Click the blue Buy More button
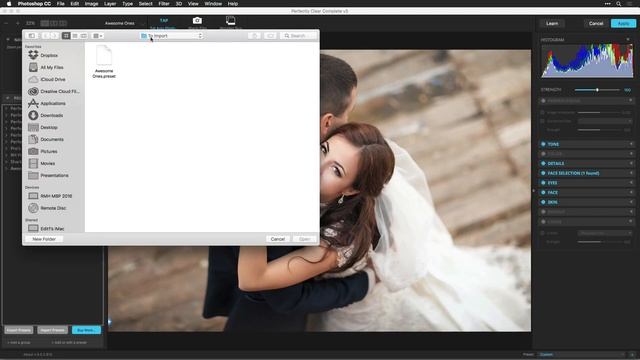Image resolution: width=640 pixels, height=360 pixels. click(86, 330)
